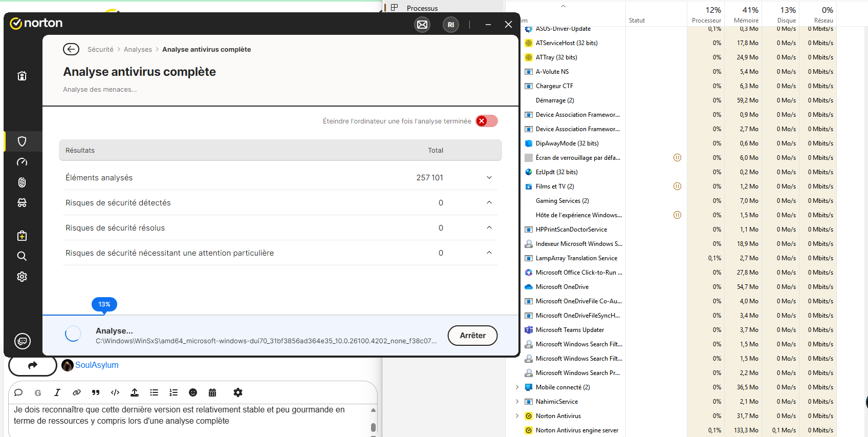Open the speedometer performance icon

[x=22, y=162]
